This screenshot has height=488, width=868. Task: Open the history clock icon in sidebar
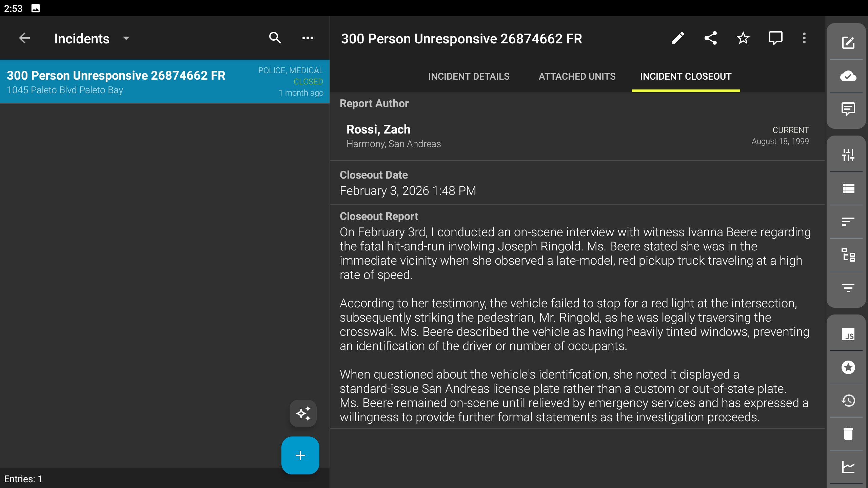(x=848, y=401)
